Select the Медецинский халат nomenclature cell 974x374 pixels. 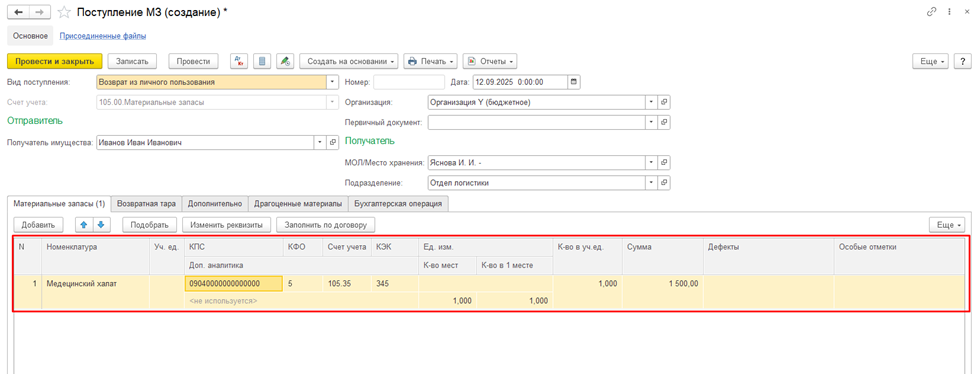tap(96, 283)
